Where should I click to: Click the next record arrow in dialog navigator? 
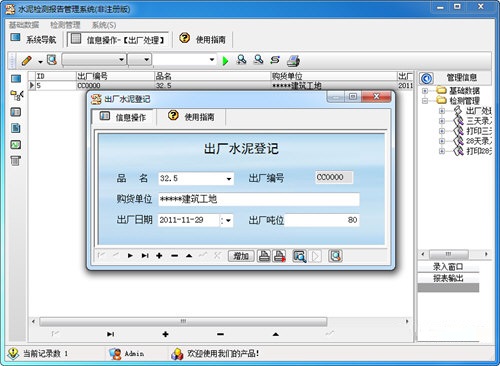coord(130,256)
